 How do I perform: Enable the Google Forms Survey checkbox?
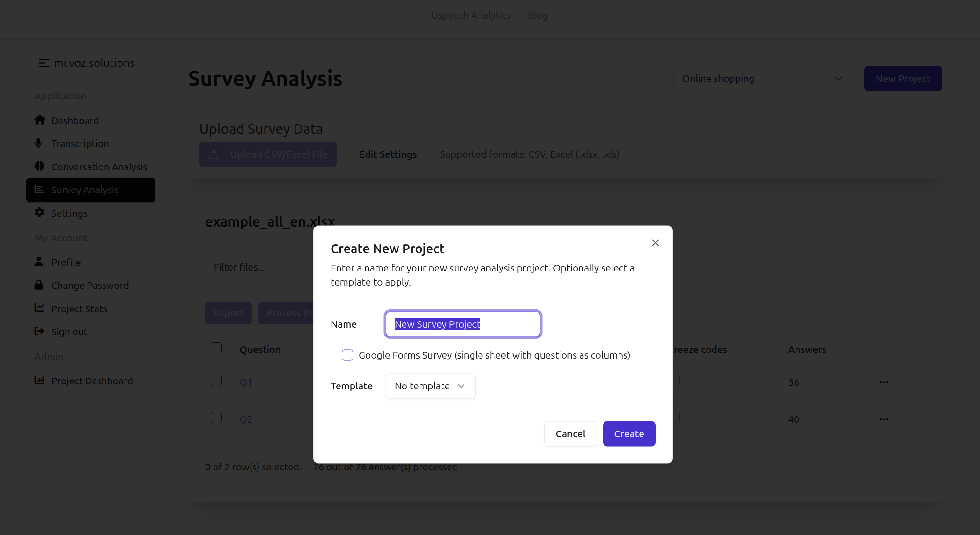click(347, 355)
